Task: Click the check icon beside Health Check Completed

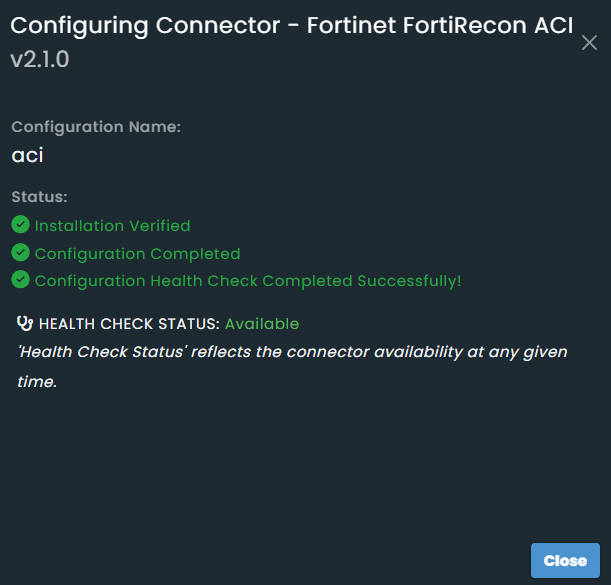Action: pyautogui.click(x=20, y=280)
